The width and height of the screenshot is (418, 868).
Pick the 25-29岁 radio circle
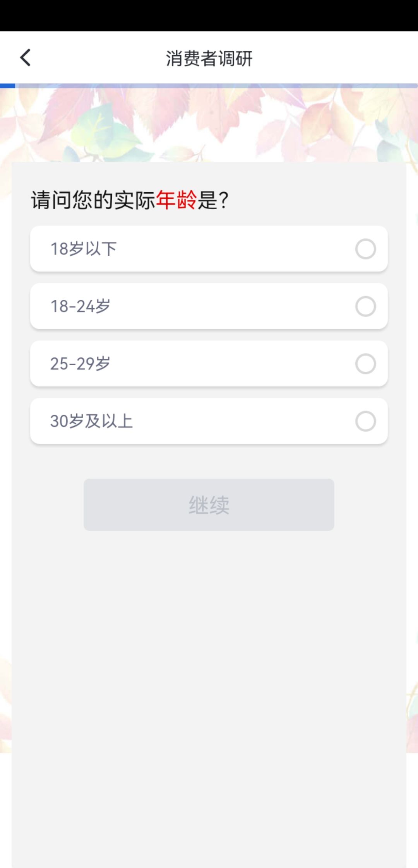(365, 364)
